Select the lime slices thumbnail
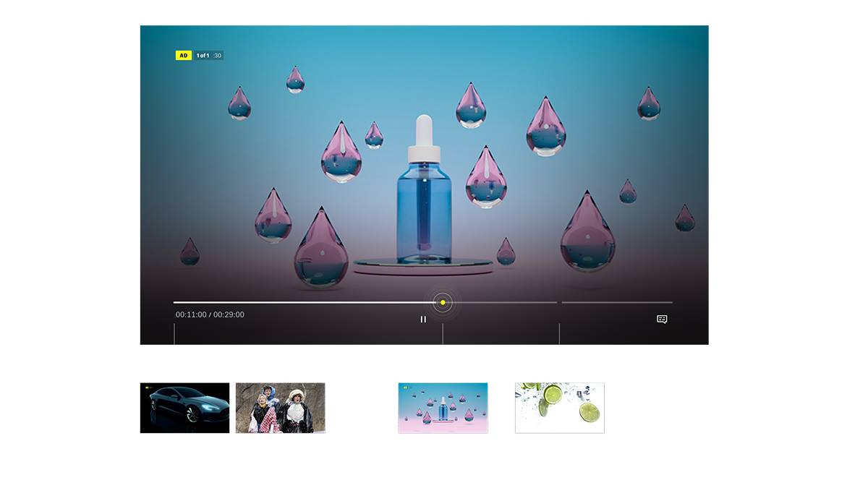Image resolution: width=868 pixels, height=488 pixels. [x=560, y=408]
